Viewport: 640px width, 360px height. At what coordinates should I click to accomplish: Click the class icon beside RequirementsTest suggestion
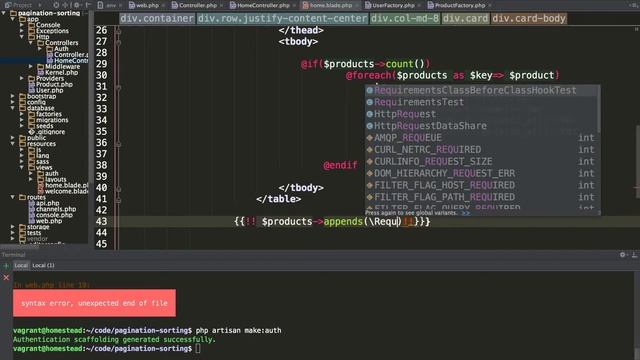click(369, 102)
